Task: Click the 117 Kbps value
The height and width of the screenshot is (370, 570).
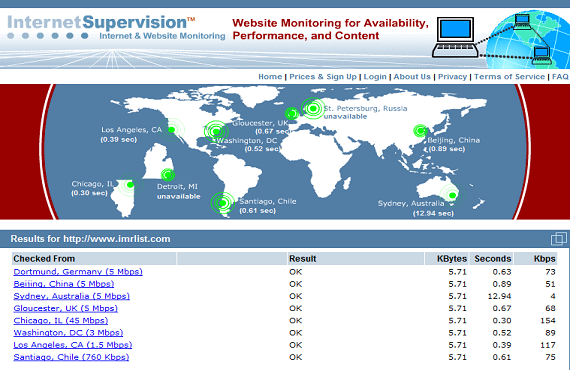Action: click(x=548, y=345)
